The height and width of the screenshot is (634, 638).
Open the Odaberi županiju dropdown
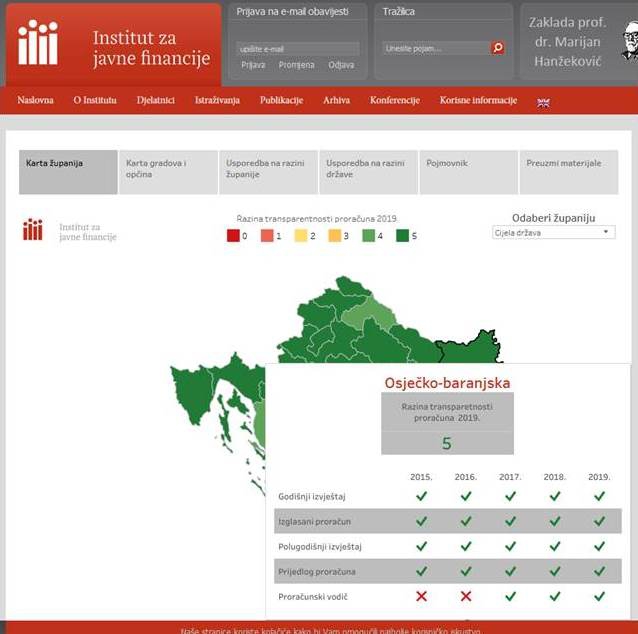pos(553,232)
